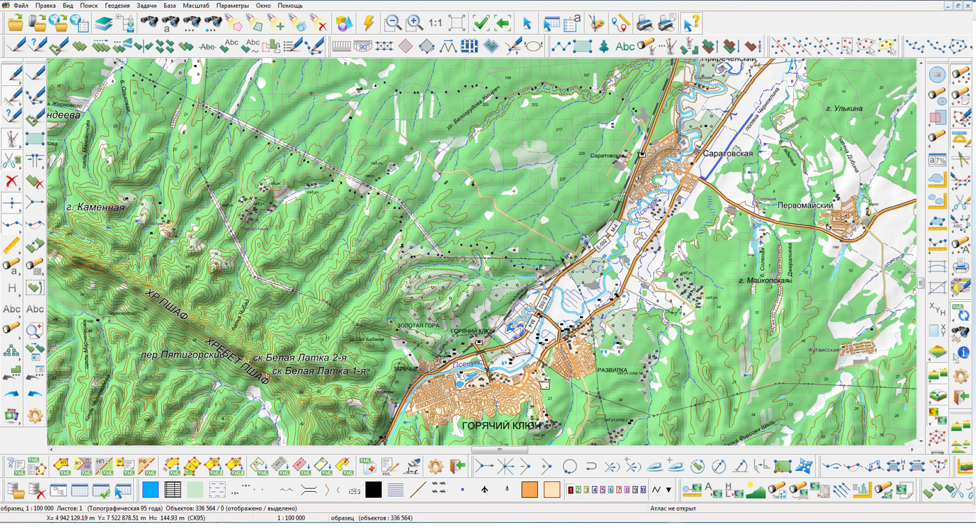Select the Abc text label creation tool
980x528 pixels.
pos(625,47)
